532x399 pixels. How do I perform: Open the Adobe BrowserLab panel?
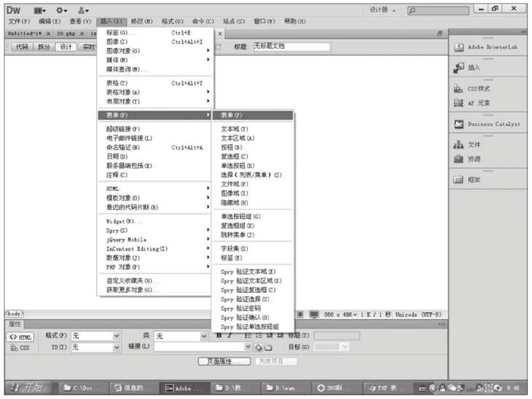click(488, 47)
